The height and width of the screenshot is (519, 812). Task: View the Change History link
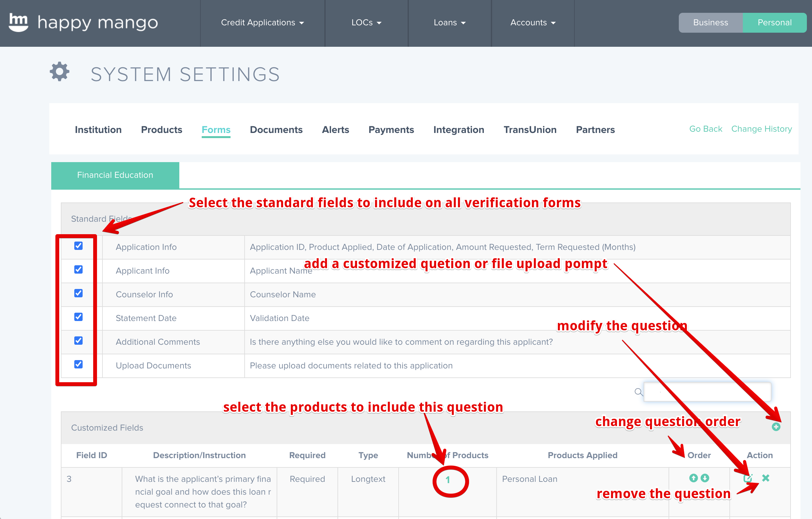761,129
